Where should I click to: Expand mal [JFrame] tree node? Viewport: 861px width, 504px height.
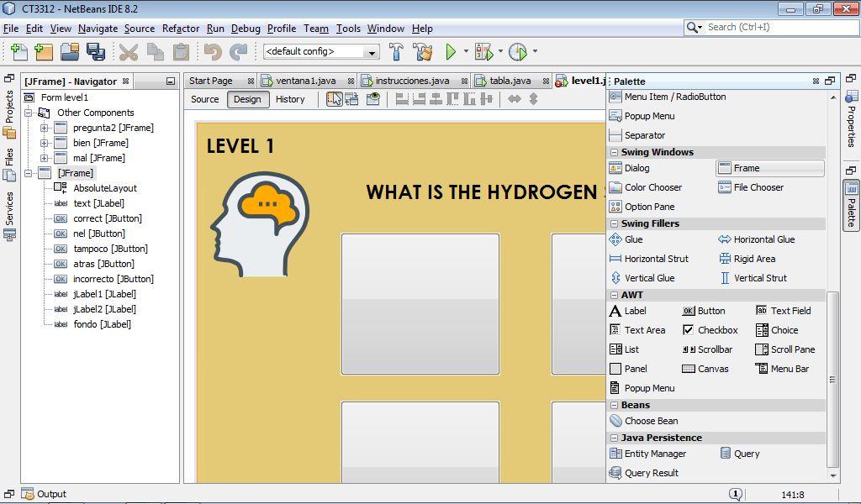tap(44, 159)
